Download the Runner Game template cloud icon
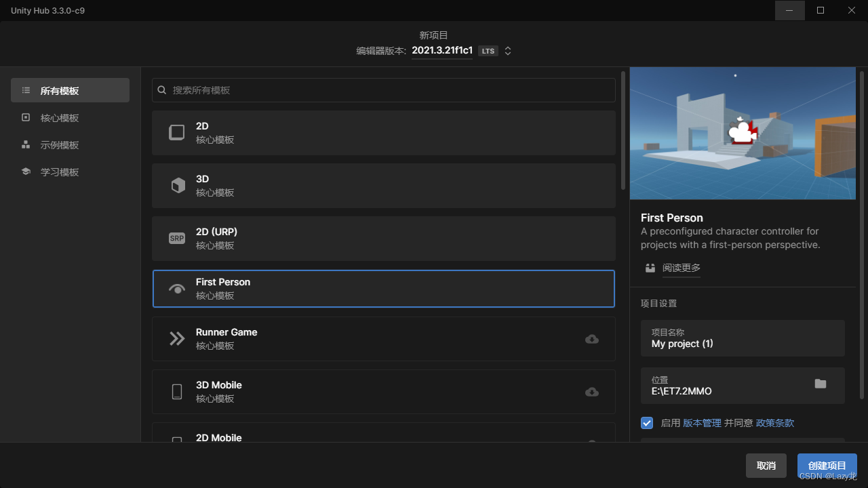 pyautogui.click(x=592, y=339)
